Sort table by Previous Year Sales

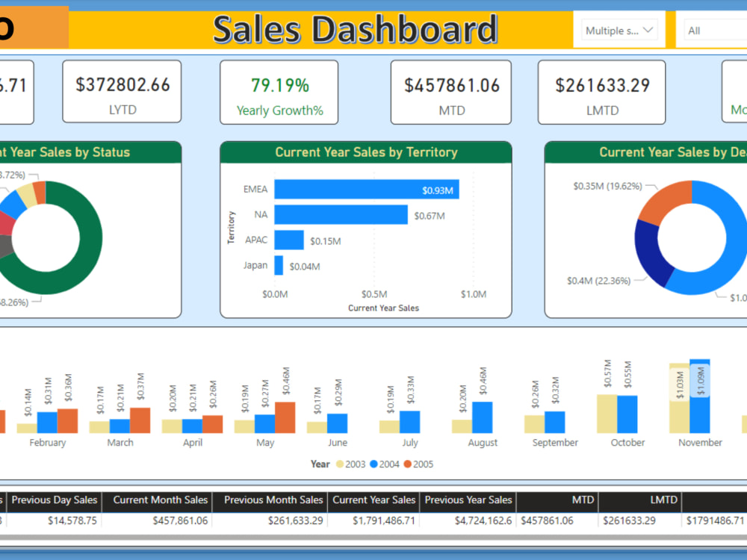point(468,500)
